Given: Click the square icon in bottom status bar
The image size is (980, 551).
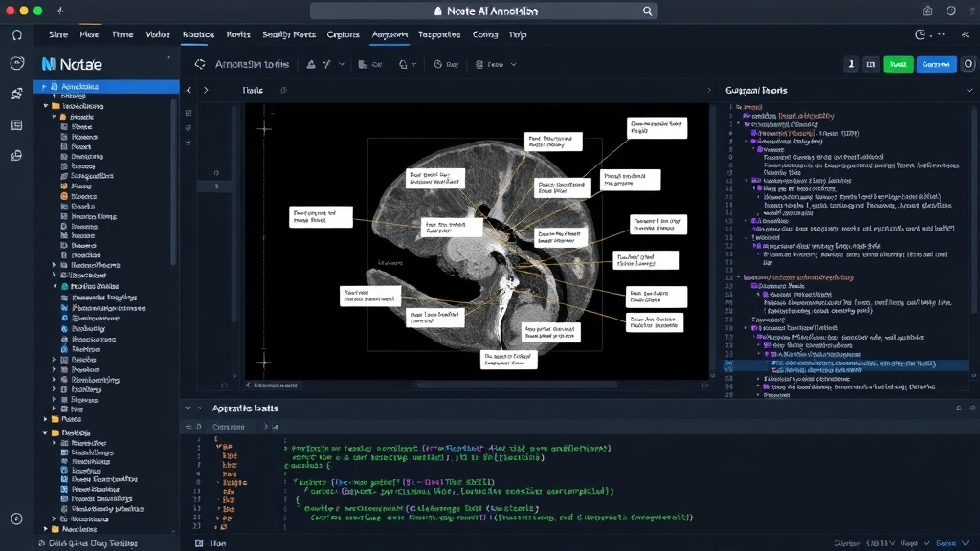Looking at the screenshot, I should coord(199,543).
